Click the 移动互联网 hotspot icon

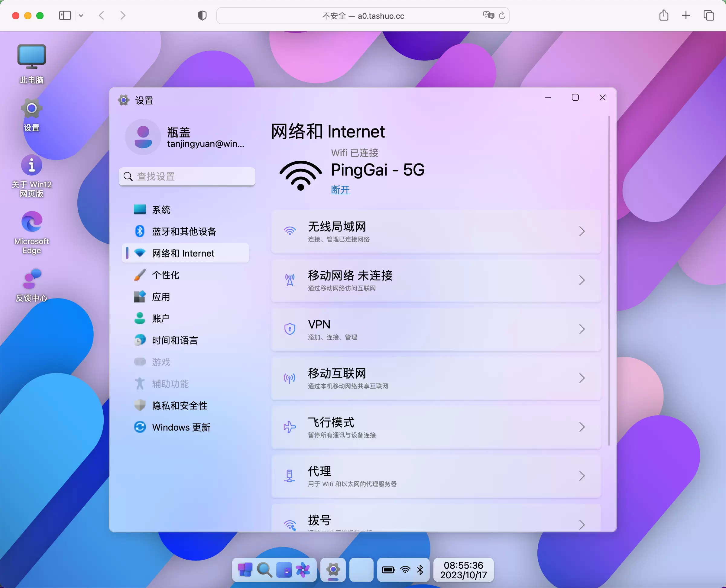click(290, 378)
